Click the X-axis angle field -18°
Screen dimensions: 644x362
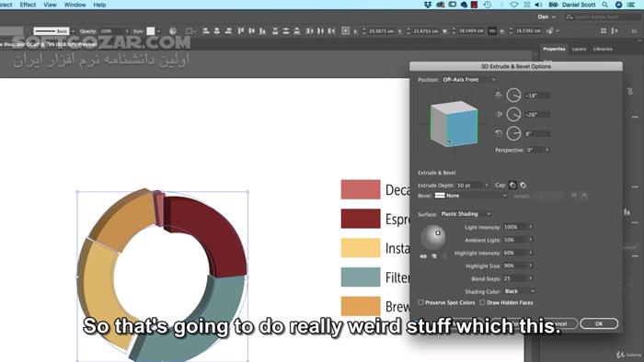pos(537,96)
